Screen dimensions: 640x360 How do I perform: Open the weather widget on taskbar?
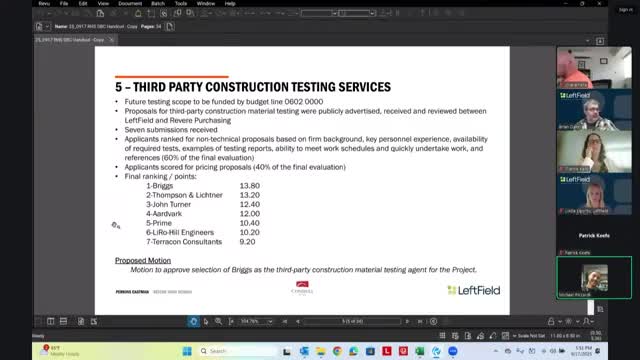coord(59,351)
